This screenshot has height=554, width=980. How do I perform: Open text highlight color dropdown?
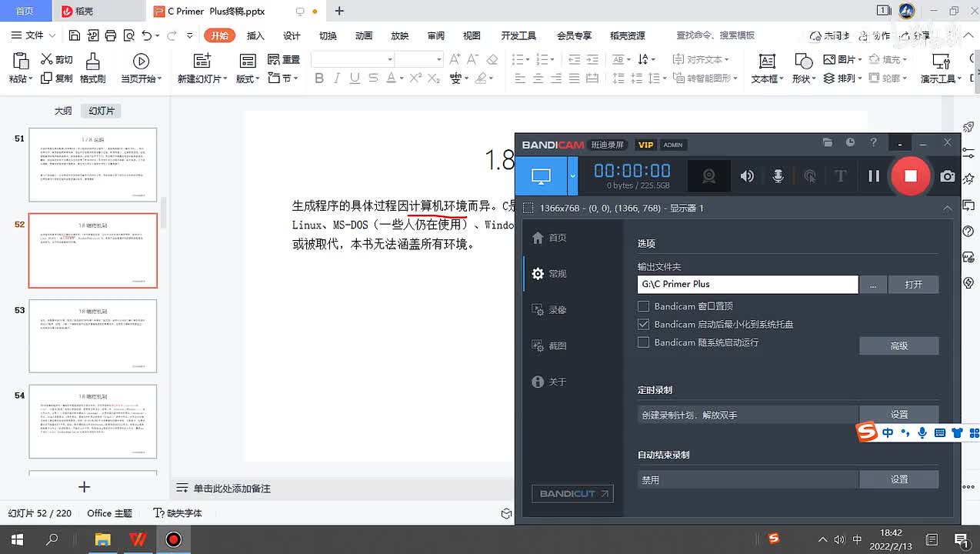(x=492, y=78)
